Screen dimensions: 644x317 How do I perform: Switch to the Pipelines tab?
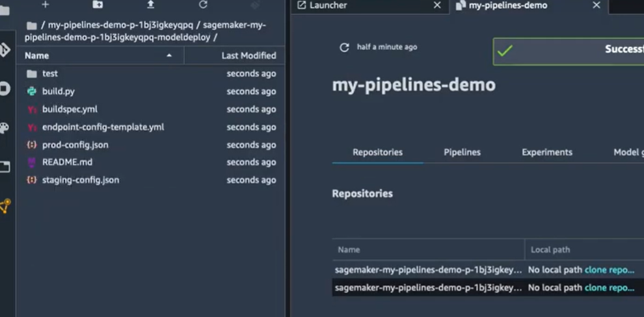462,152
